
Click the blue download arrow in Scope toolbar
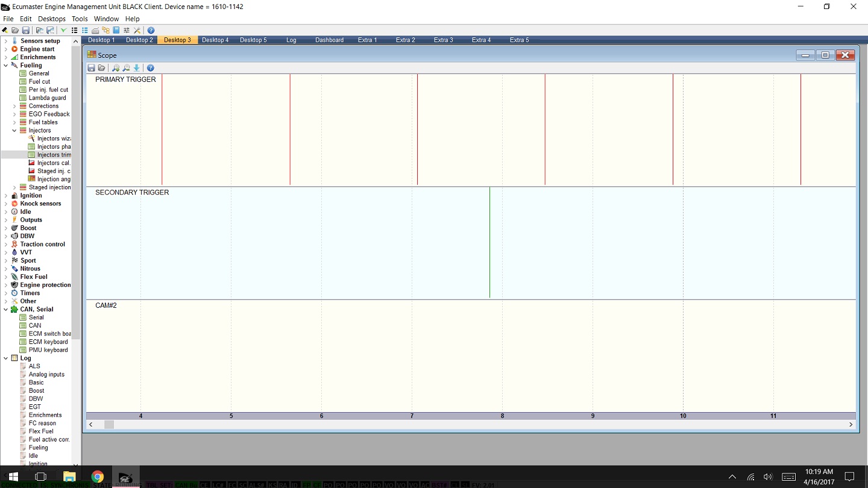pos(137,68)
